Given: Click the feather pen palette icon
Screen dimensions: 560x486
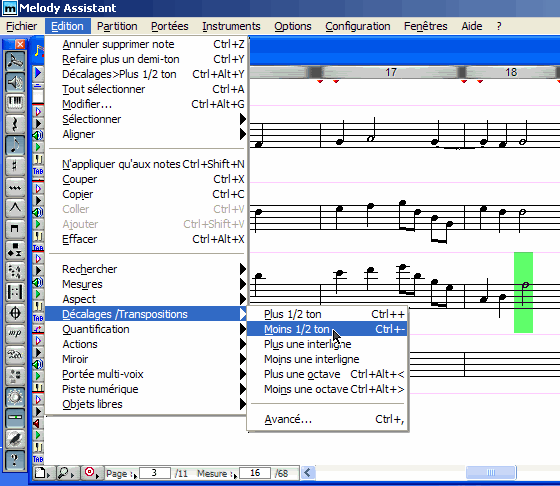Looking at the screenshot, I should pyautogui.click(x=15, y=438).
